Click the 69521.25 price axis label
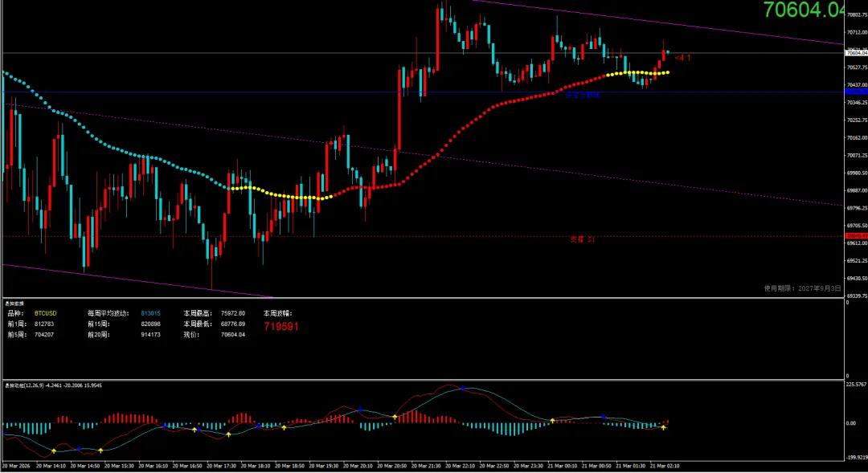The width and height of the screenshot is (868, 473). click(x=857, y=261)
